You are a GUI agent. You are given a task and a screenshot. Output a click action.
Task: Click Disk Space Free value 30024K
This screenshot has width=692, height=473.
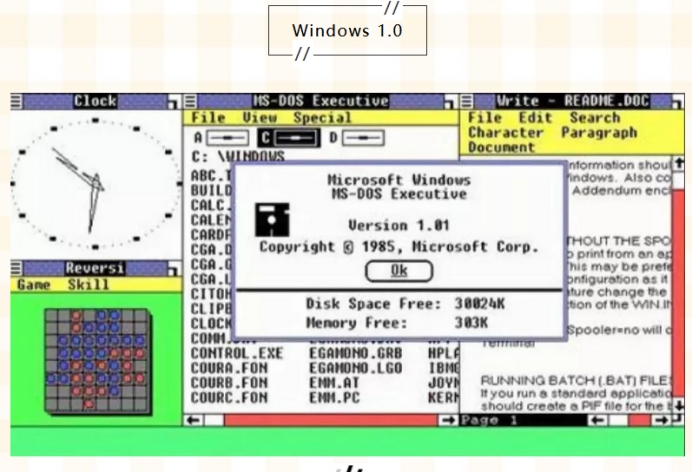coord(480,304)
